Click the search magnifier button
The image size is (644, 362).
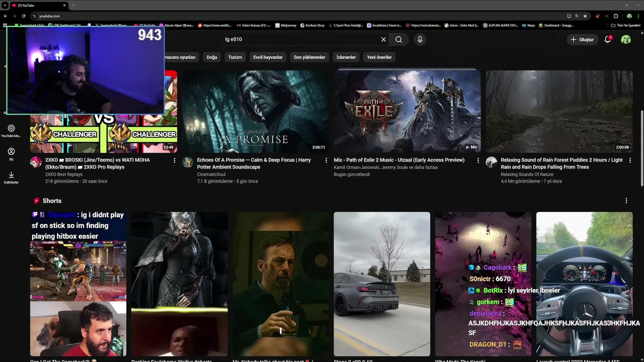pyautogui.click(x=398, y=39)
